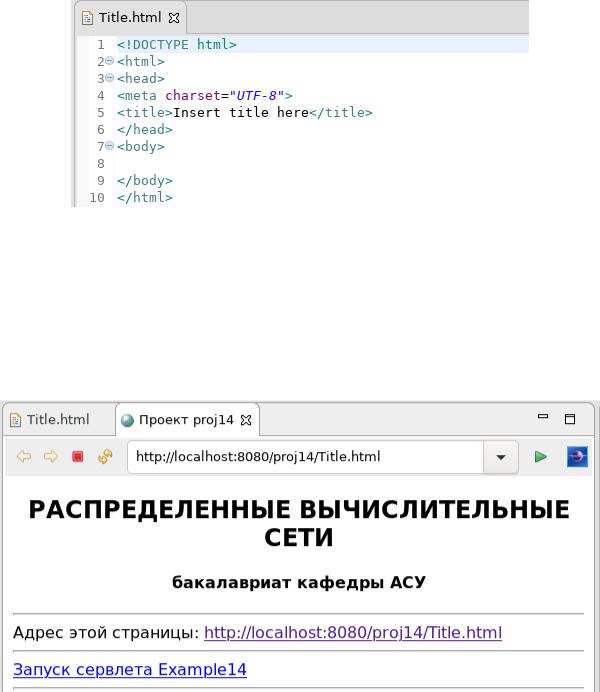The image size is (600, 692).
Task: Click the 'Адрес этой страницы:' label
Action: click(x=107, y=632)
